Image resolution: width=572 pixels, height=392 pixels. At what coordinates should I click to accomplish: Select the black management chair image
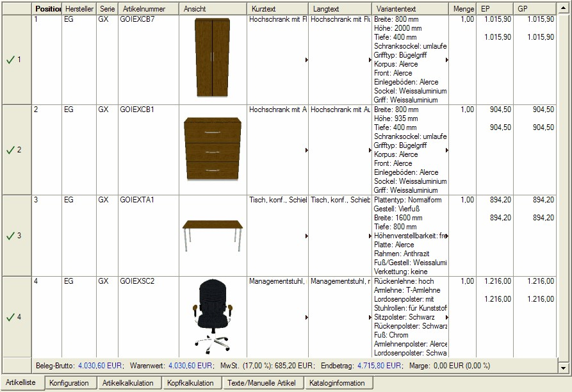pos(212,316)
